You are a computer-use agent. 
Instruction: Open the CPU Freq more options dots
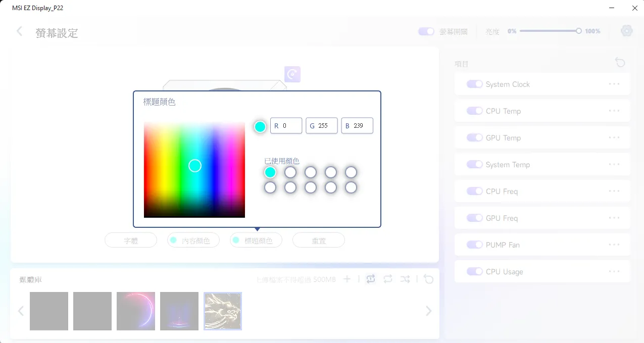coord(614,191)
